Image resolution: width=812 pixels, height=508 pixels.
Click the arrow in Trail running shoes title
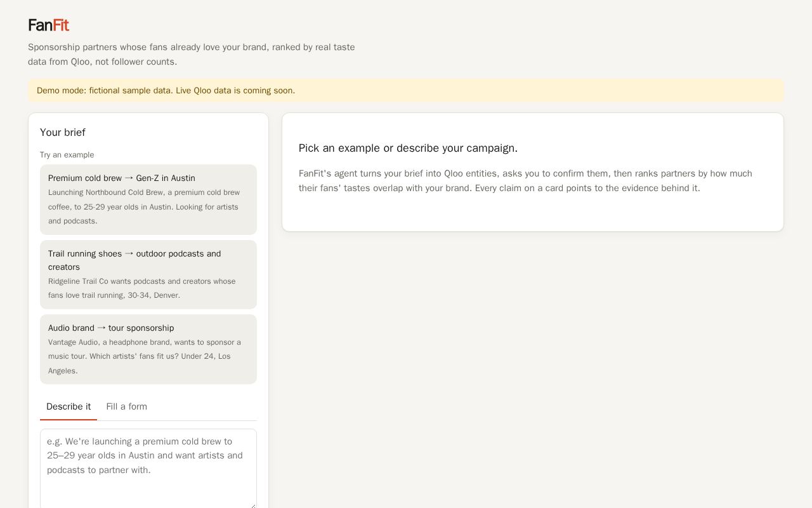129,253
